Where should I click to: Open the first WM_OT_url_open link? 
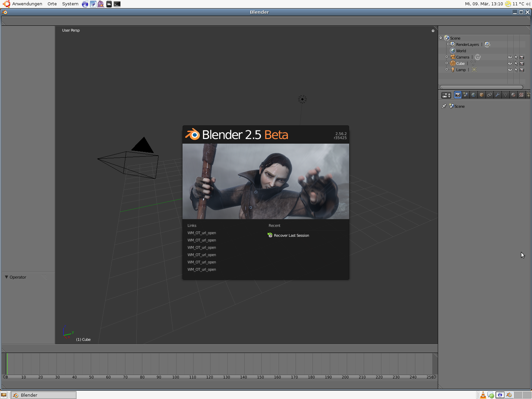[201, 233]
